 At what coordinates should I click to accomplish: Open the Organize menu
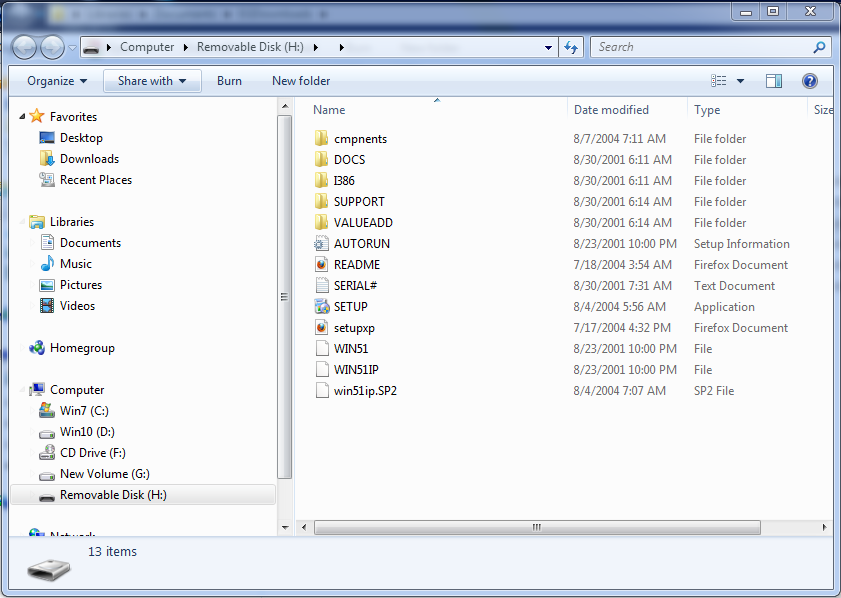pyautogui.click(x=57, y=81)
